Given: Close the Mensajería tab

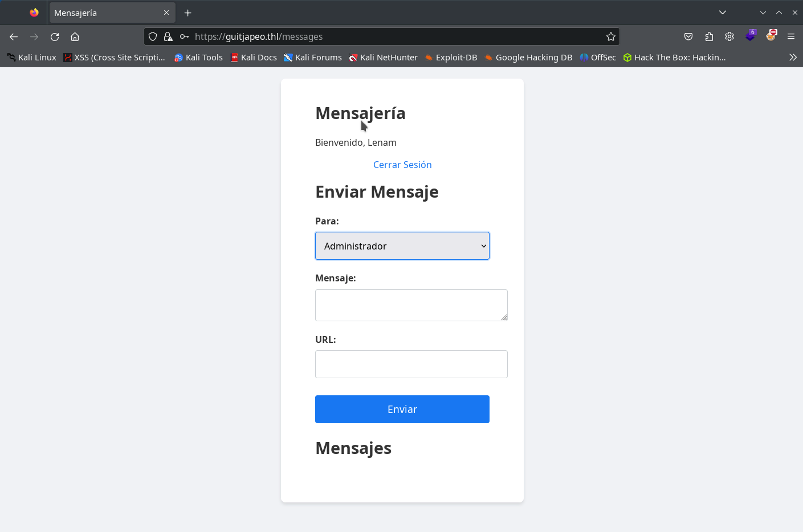Looking at the screenshot, I should [x=166, y=13].
